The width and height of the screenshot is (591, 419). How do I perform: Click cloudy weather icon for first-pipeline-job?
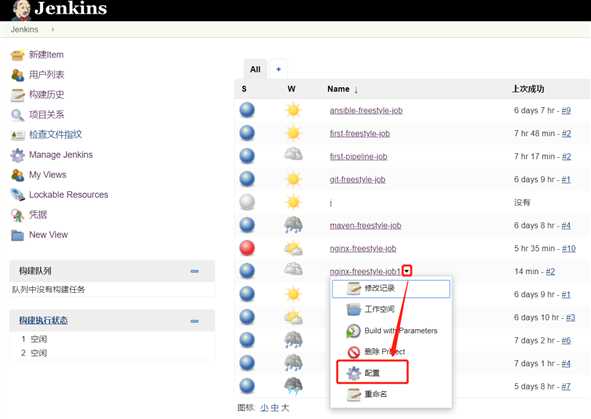(293, 154)
